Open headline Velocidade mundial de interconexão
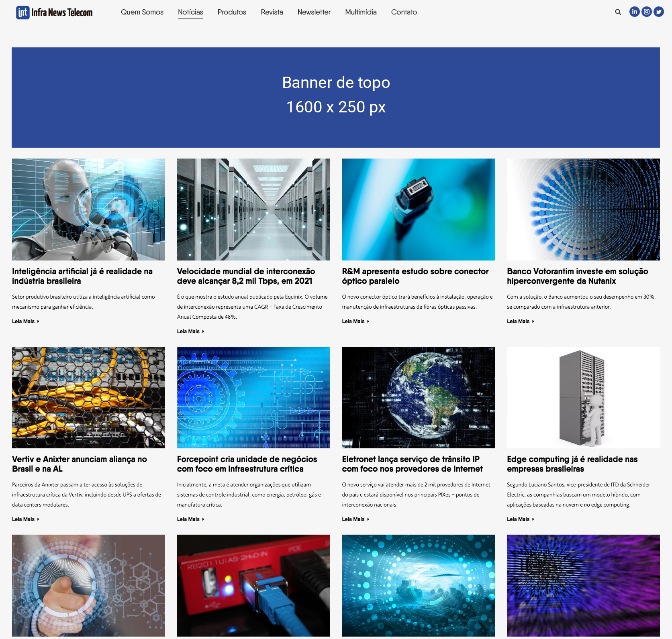This screenshot has width=672, height=639. 246,276
